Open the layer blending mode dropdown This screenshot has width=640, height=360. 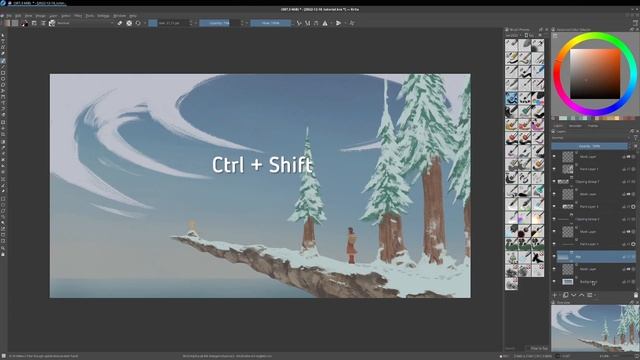[x=590, y=138]
